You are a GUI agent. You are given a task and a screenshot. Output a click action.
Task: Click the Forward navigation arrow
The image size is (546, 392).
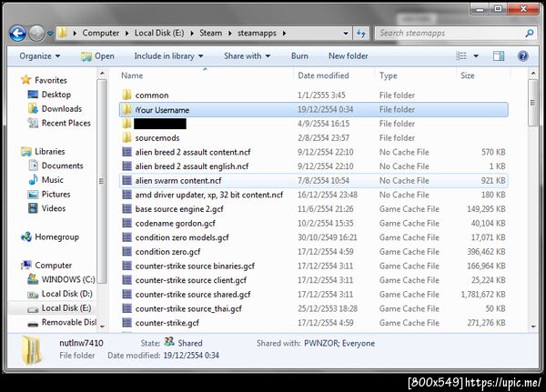point(36,34)
